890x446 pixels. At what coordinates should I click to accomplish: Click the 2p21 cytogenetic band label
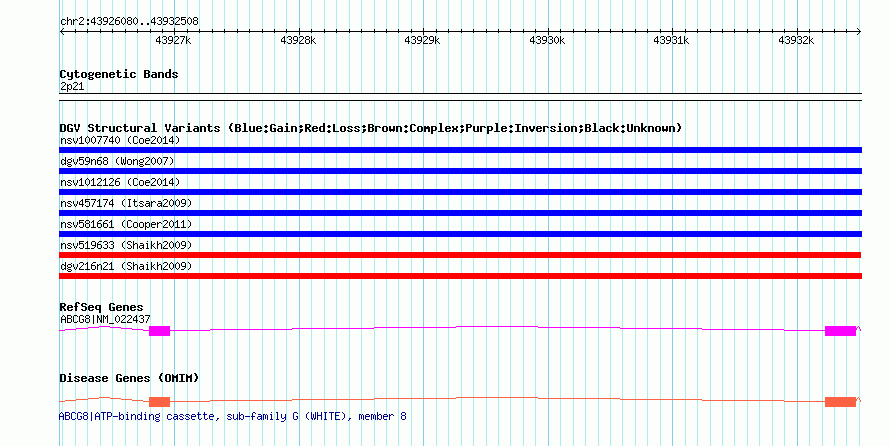click(x=72, y=87)
